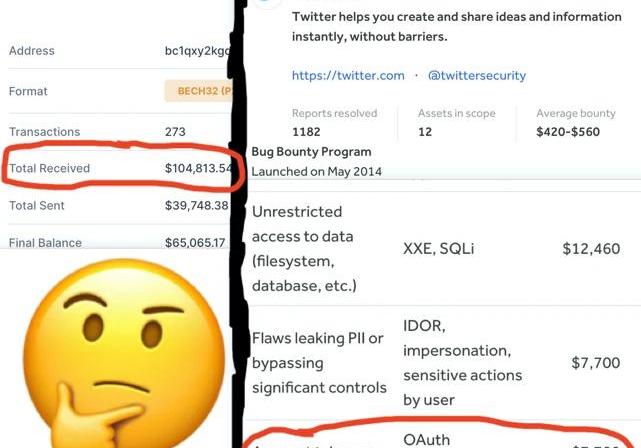Click the Total Sent amount $39,748.38

(x=196, y=205)
